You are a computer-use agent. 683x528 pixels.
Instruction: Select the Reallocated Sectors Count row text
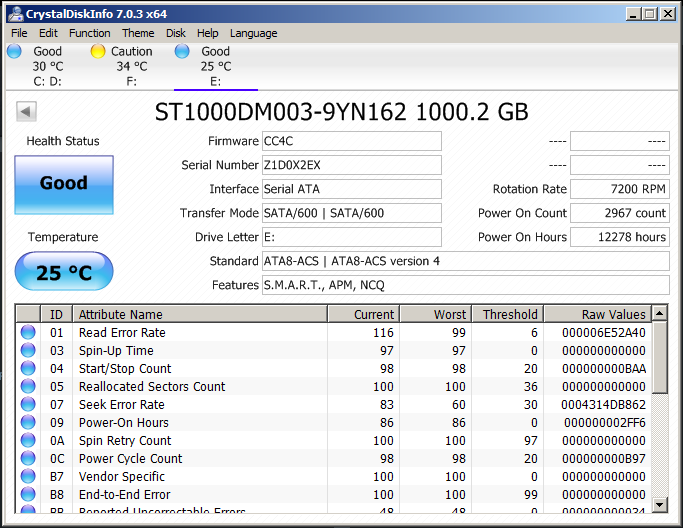(x=152, y=386)
